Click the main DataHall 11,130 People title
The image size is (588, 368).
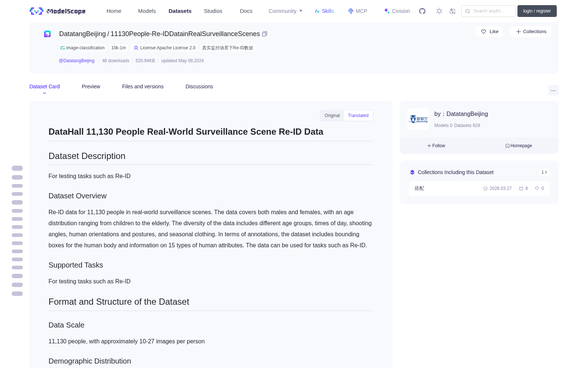[x=186, y=132]
